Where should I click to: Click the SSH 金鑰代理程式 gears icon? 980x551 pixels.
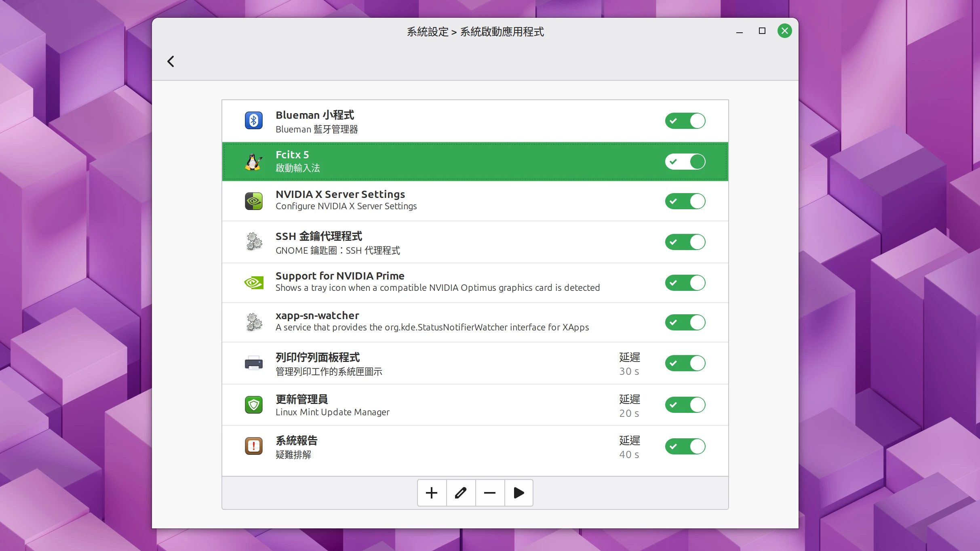(253, 242)
